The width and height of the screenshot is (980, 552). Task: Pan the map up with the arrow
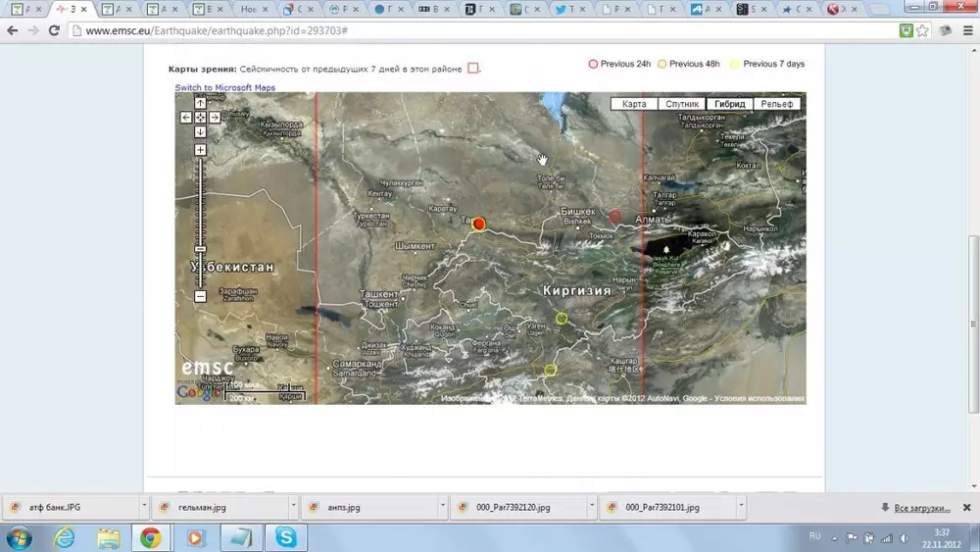(x=200, y=103)
